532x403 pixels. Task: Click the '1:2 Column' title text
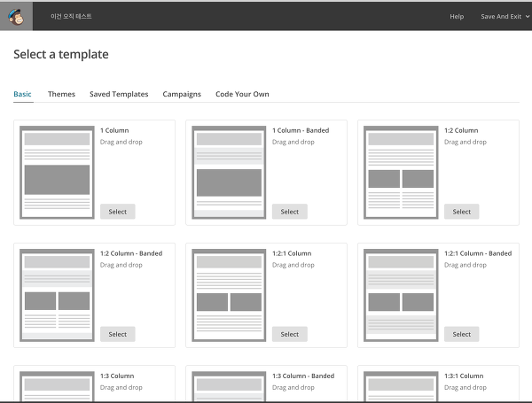pos(461,130)
